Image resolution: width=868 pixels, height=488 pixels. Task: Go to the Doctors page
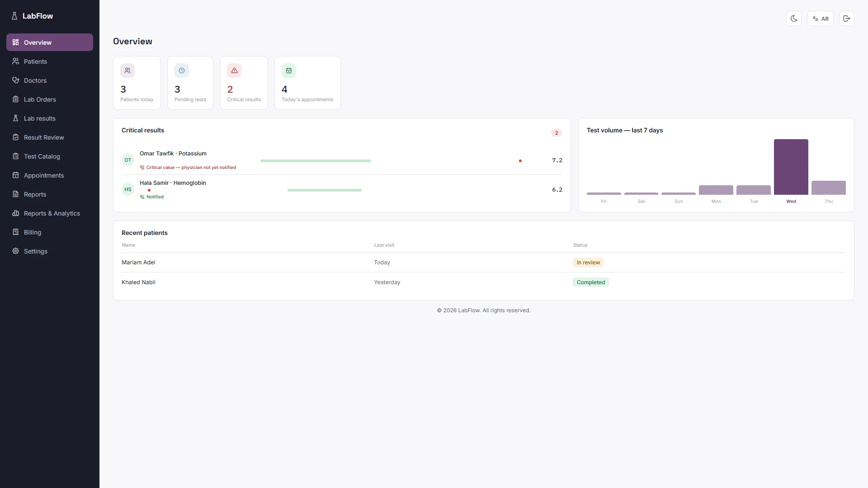click(50, 80)
